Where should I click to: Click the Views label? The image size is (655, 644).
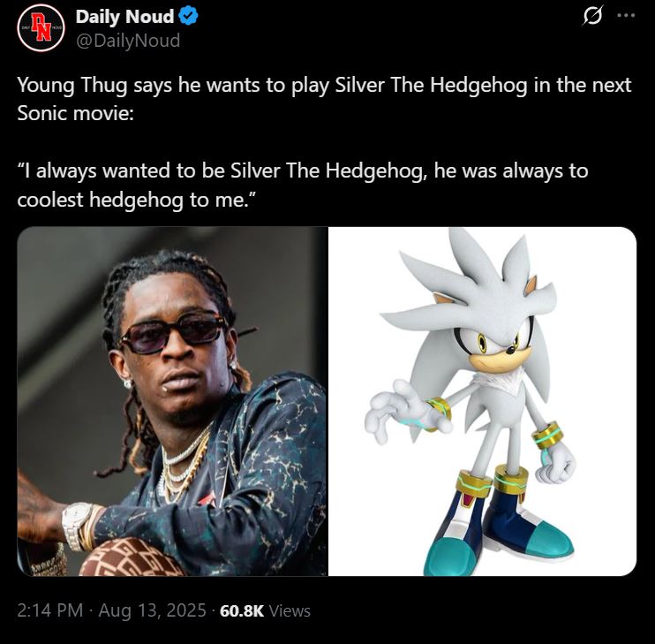(x=290, y=610)
